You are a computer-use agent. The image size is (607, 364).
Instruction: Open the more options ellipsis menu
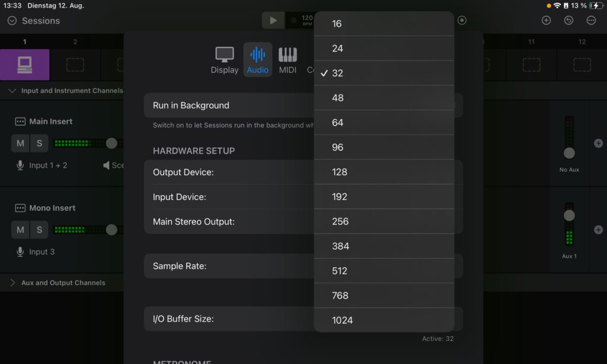(591, 20)
